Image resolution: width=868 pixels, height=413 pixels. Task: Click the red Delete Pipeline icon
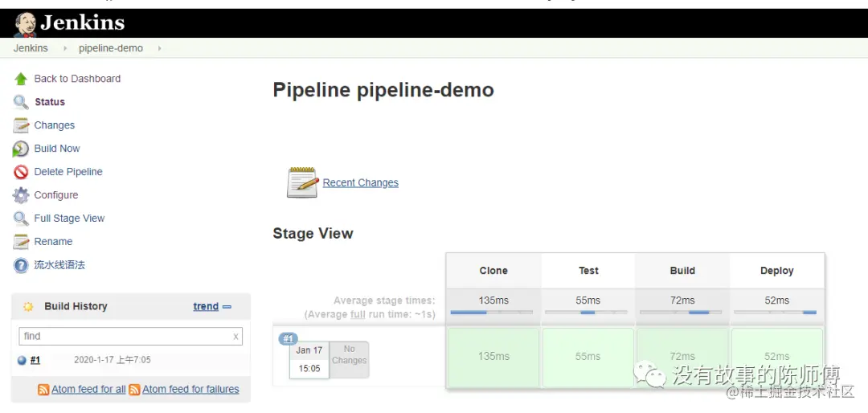21,172
